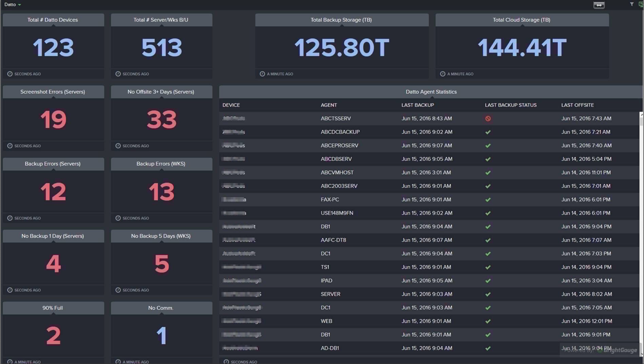The height and width of the screenshot is (364, 644).
Task: Drill into 90% Full value 2
Action: pos(53,336)
